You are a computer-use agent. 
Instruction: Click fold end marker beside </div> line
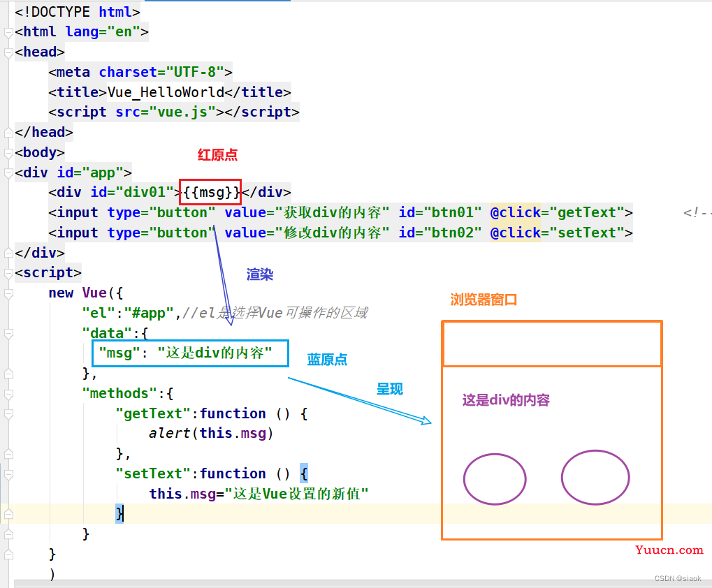coord(8,253)
